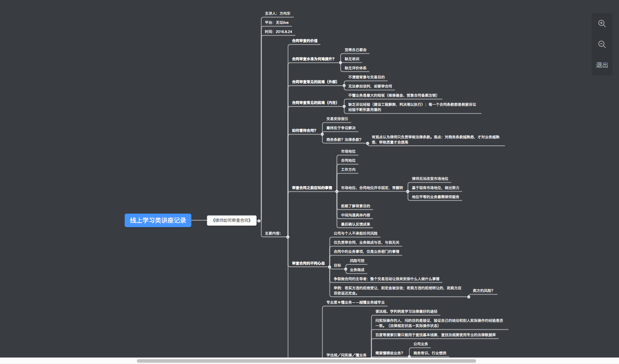Select the 商务条款?法律条款? node
619x364 pixels.
click(344, 140)
